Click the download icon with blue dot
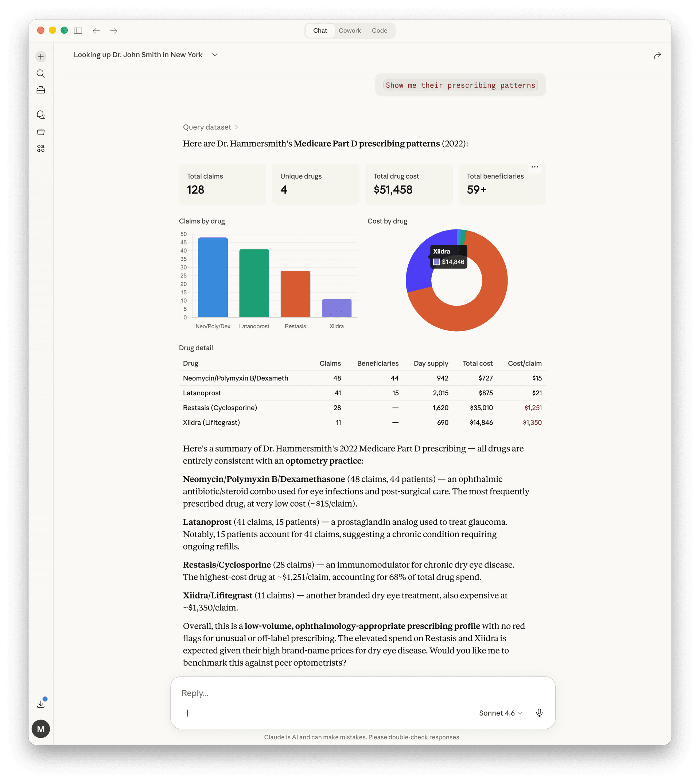 click(41, 704)
